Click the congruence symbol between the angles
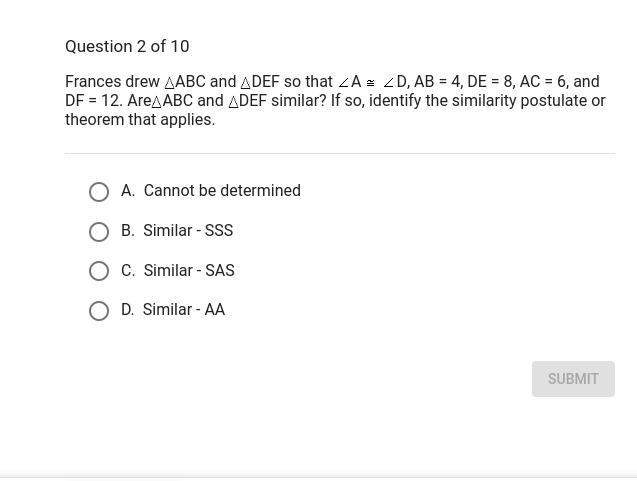 pos(370,83)
